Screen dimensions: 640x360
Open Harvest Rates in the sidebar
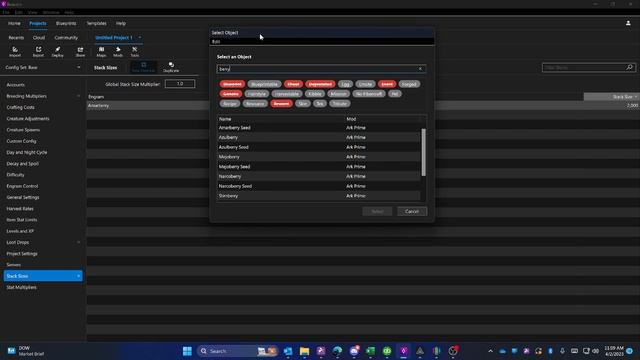point(20,209)
